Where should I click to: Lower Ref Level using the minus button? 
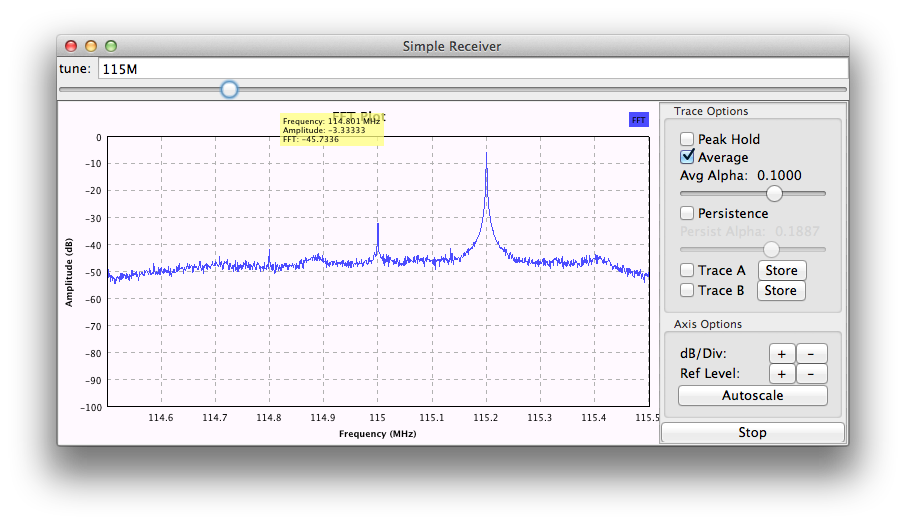click(x=814, y=374)
